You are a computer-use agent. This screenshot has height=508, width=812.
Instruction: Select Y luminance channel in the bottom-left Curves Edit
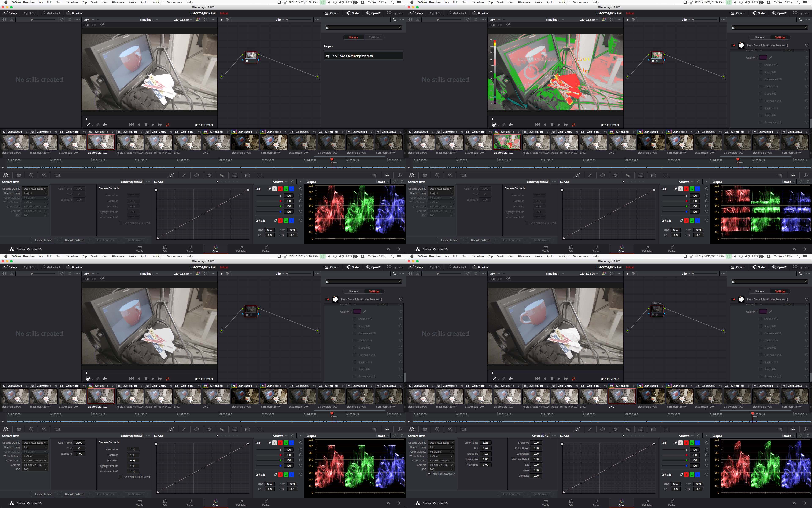[x=274, y=443]
